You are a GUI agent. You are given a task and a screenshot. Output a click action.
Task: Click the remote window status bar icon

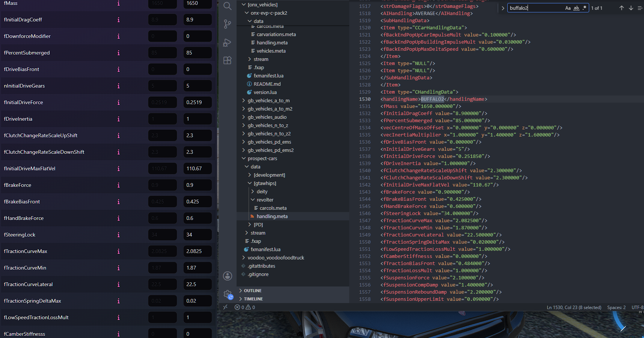(225, 307)
